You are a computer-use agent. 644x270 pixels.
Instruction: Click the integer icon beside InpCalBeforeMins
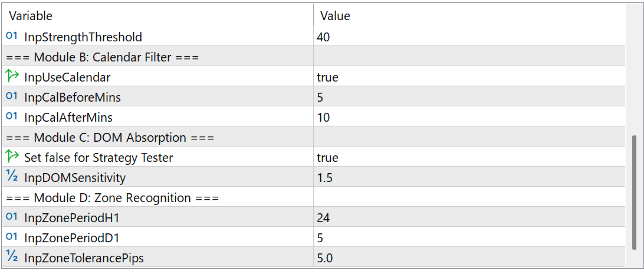tap(12, 97)
